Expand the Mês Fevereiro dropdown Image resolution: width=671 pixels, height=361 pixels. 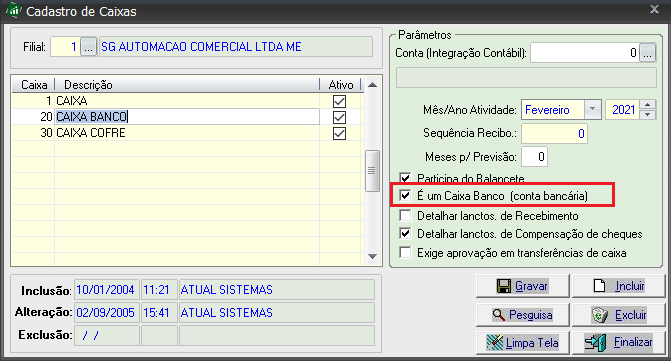592,109
